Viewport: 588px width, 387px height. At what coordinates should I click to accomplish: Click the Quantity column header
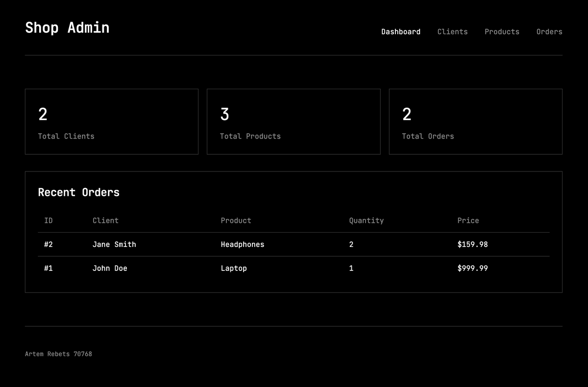coord(366,220)
